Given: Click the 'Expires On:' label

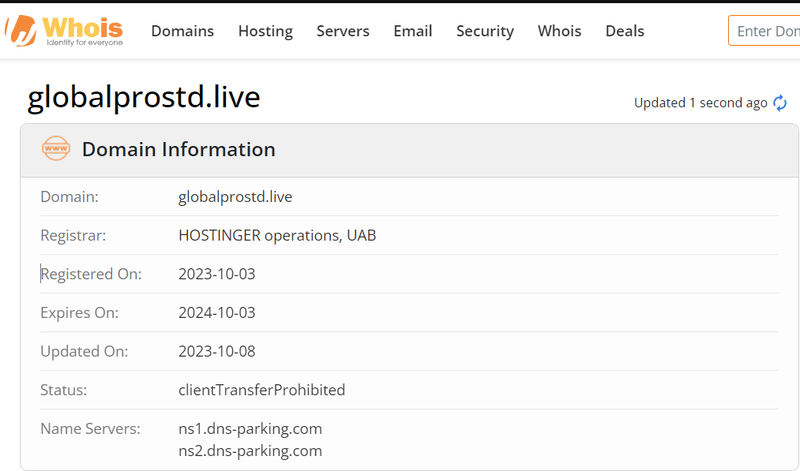Looking at the screenshot, I should point(79,313).
